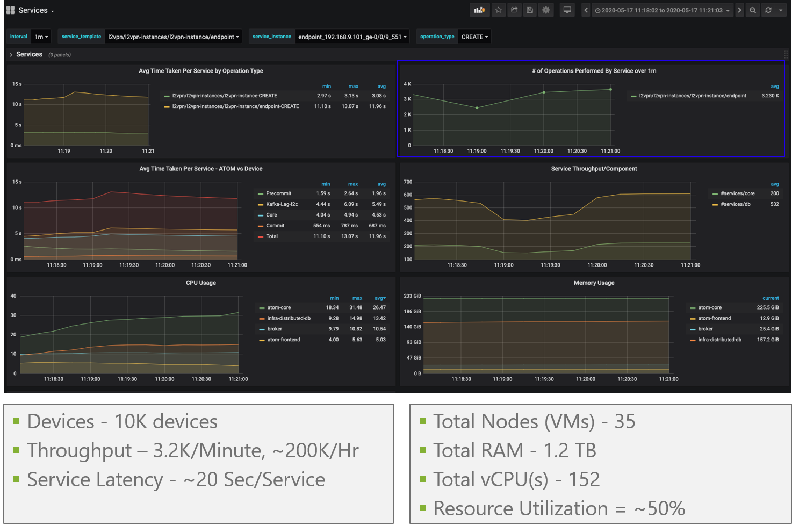Toggle the Precommit legend series
The height and width of the screenshot is (532, 792).
tap(279, 193)
